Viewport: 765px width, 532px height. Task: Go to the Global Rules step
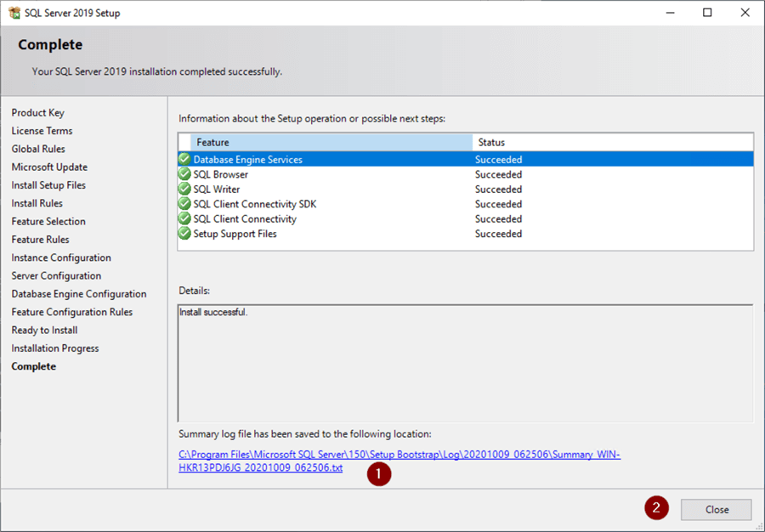pos(38,149)
